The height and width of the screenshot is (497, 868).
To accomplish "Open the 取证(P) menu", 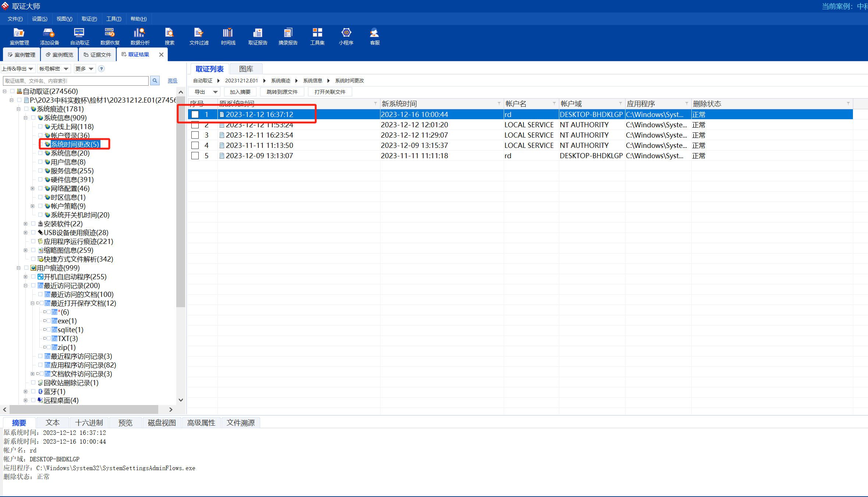I will pos(89,19).
